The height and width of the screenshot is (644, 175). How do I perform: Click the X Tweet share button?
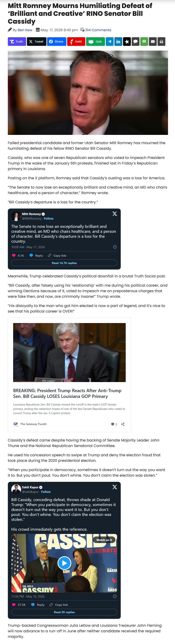(36, 42)
